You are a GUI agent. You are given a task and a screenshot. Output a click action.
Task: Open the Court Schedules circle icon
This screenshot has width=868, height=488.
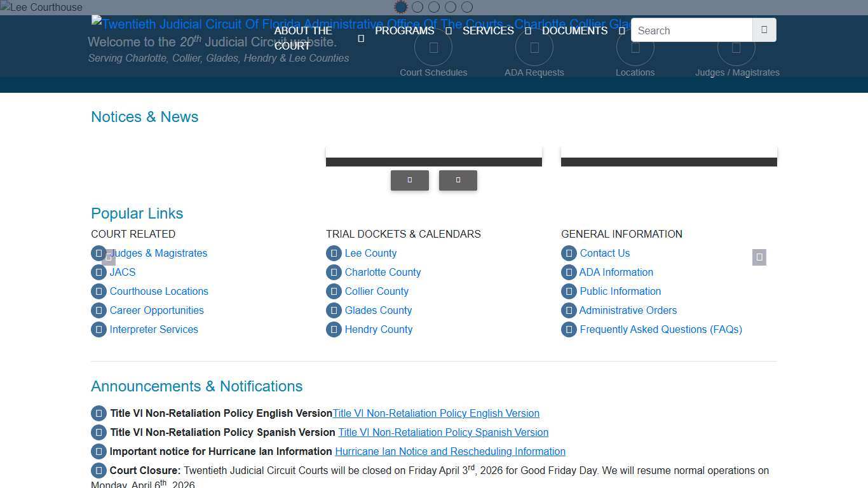pyautogui.click(x=433, y=48)
